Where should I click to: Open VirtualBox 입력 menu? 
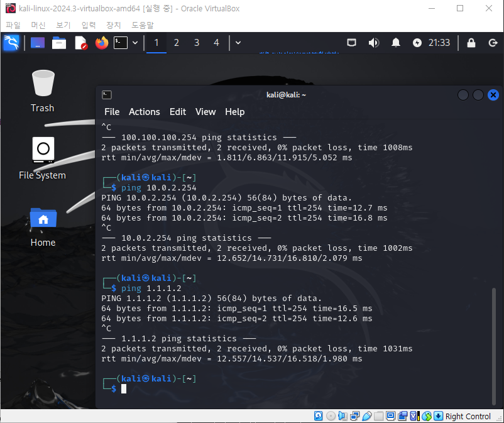pyautogui.click(x=89, y=25)
